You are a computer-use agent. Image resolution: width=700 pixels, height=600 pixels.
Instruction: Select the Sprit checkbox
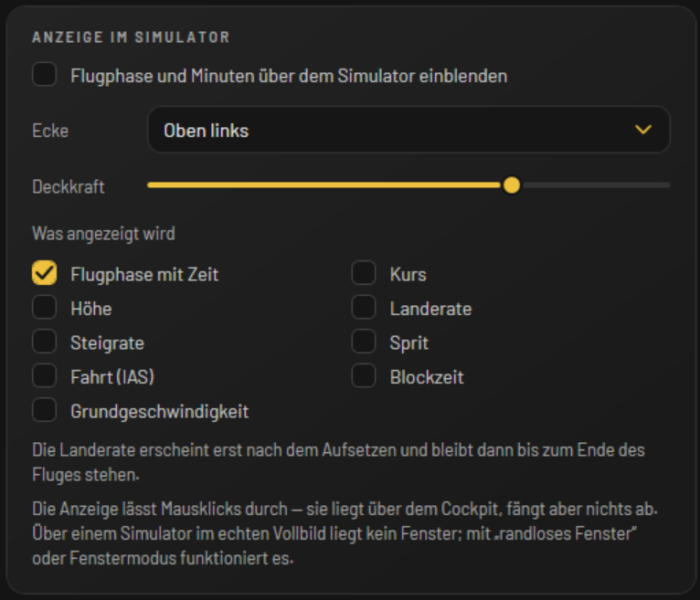[364, 342]
